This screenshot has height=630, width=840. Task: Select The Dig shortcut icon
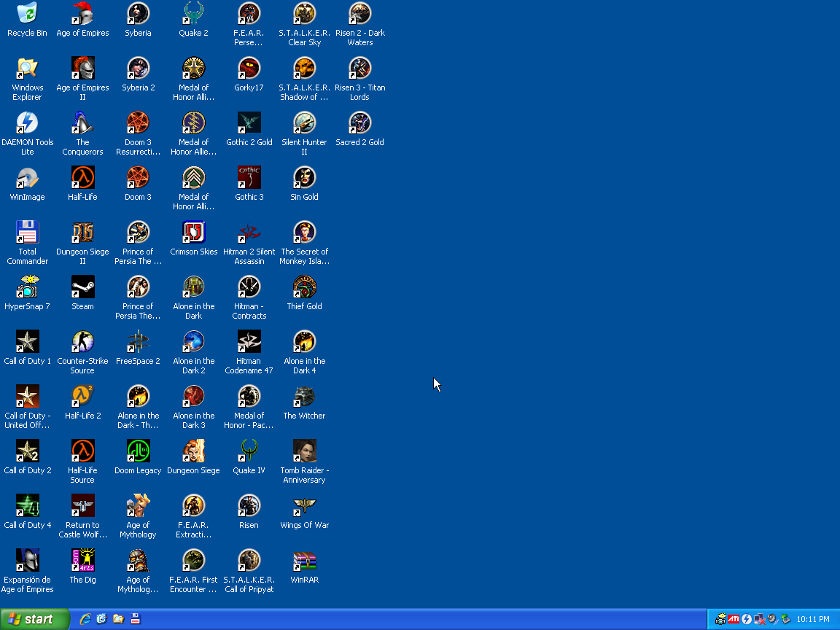click(x=83, y=560)
